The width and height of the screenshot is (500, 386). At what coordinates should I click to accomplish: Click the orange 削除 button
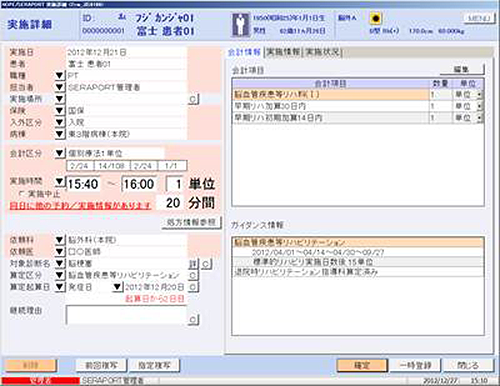(x=31, y=365)
